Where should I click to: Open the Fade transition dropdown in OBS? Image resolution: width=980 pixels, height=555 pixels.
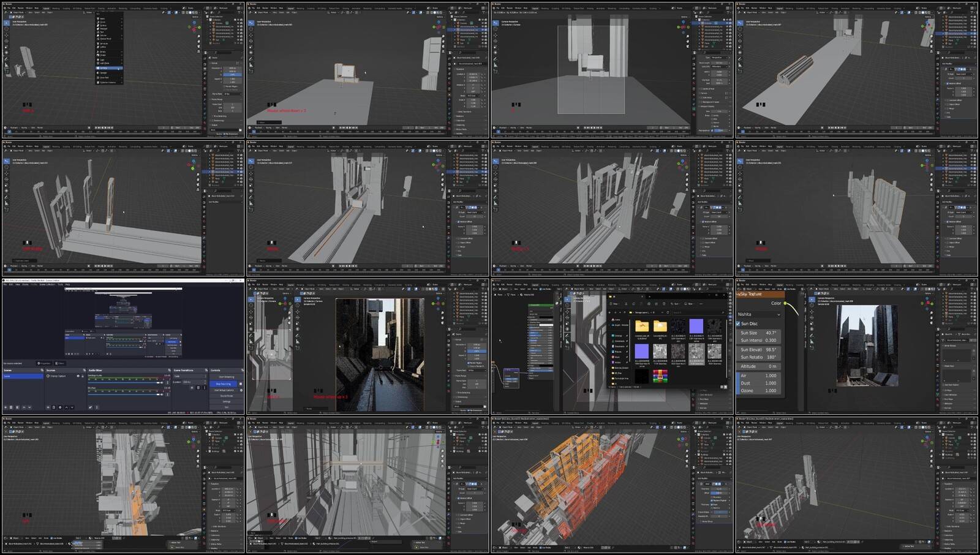(x=190, y=376)
